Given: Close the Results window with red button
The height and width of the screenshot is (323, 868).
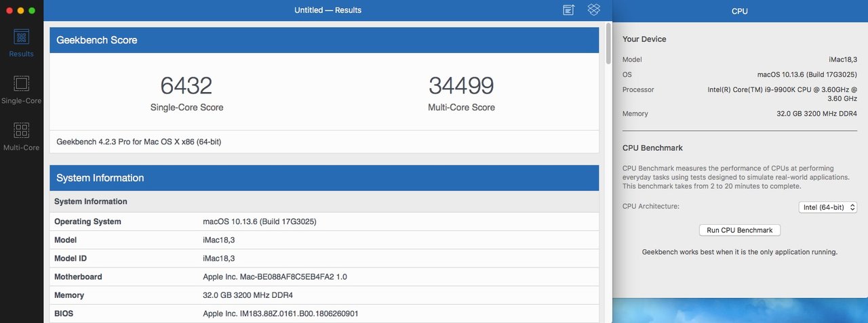Looking at the screenshot, I should pos(9,11).
